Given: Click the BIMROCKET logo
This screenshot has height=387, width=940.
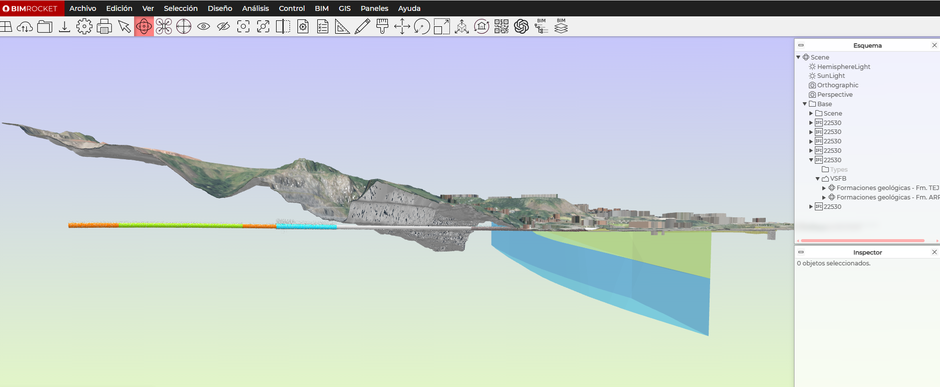Looking at the screenshot, I should [31, 8].
